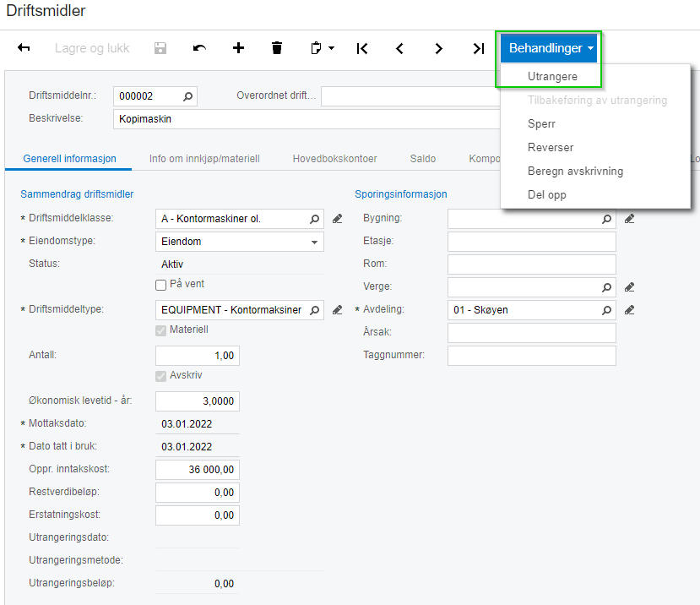Click the delete trash icon
Screen dimensions: 700x605
[277, 48]
